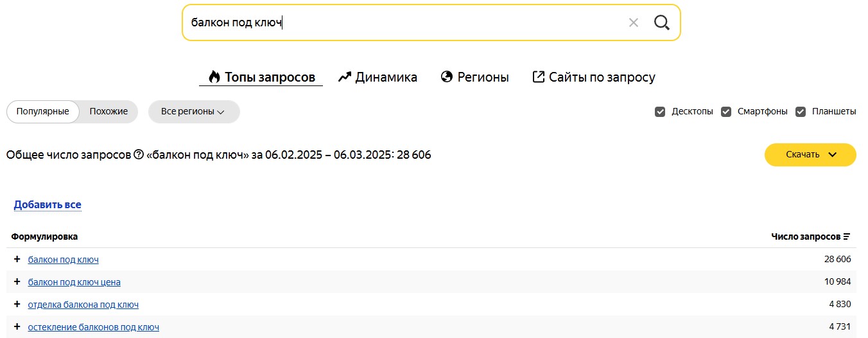Open the "балкон под ключ цена" query link
868x338 pixels.
pos(74,282)
